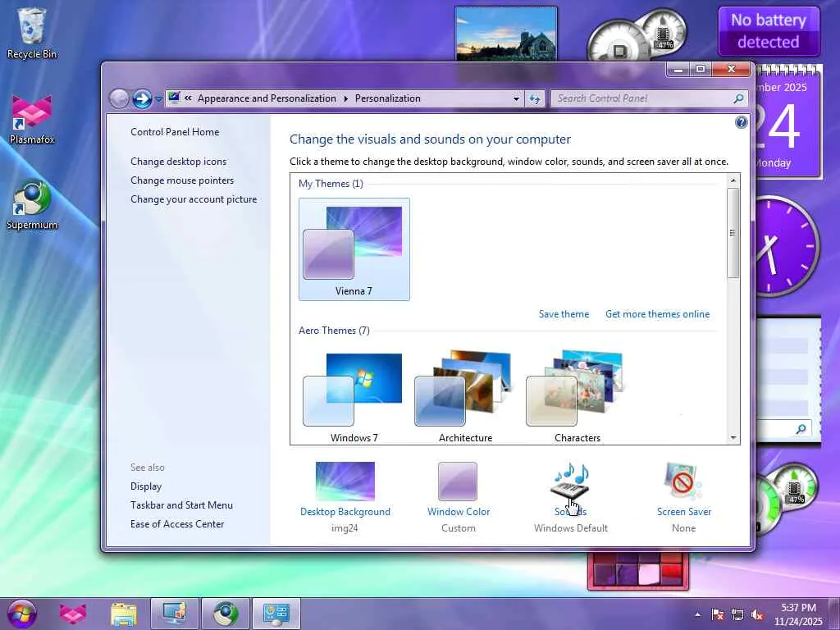Select the Vienna 7 theme
840x630 pixels.
click(x=354, y=249)
